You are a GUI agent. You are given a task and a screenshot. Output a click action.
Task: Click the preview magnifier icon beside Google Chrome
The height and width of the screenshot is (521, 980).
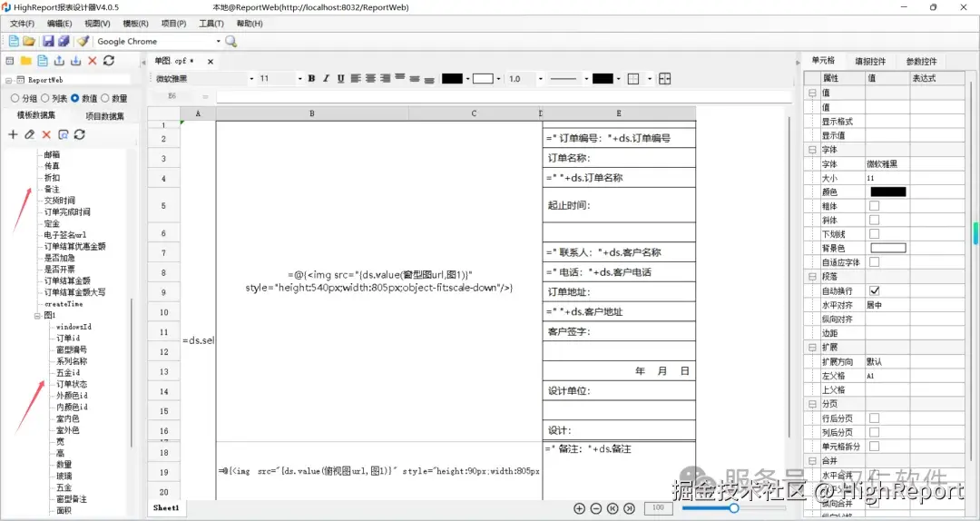point(230,41)
